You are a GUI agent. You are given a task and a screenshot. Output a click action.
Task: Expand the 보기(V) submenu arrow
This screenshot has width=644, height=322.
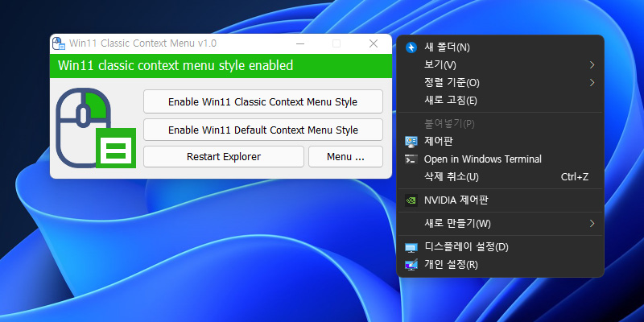pyautogui.click(x=592, y=65)
